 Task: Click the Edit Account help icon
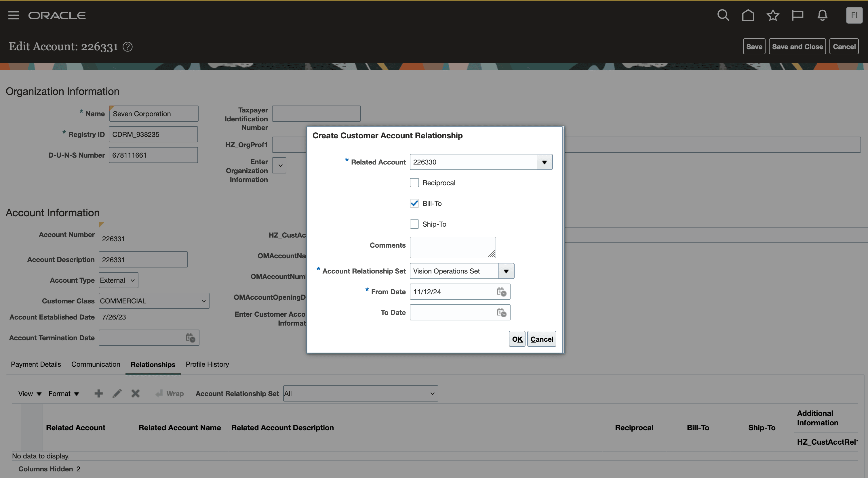click(128, 47)
